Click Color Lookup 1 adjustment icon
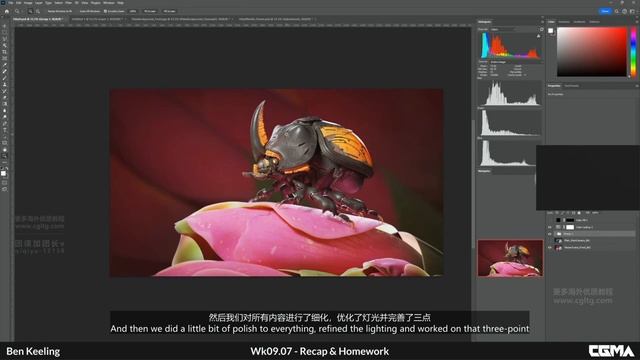Screen dimensions: 640x360 tap(558, 227)
